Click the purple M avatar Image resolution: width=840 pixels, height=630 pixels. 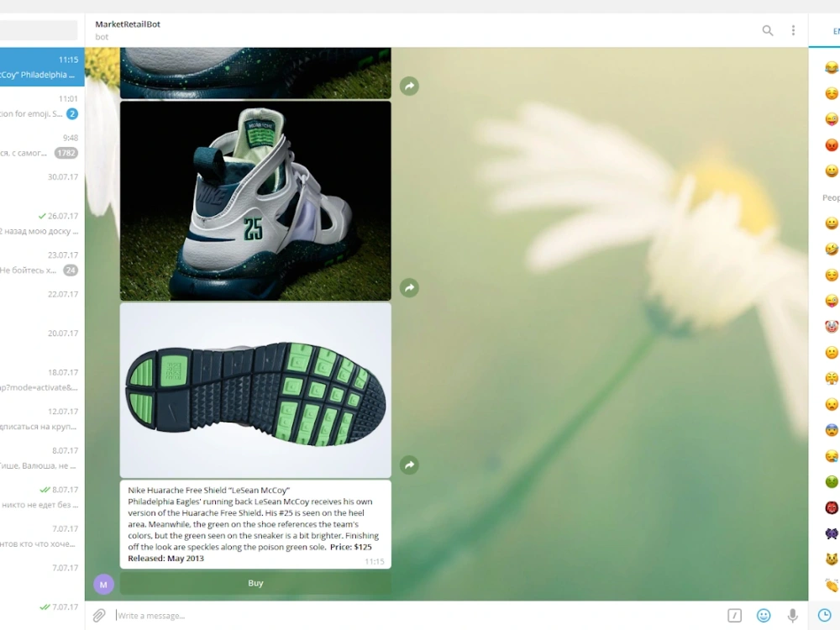point(103,585)
